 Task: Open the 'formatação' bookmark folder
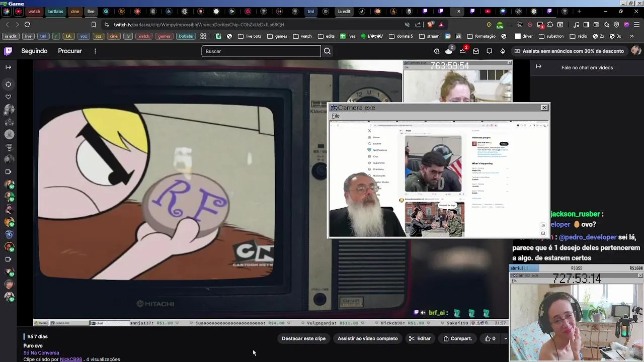pos(481,36)
